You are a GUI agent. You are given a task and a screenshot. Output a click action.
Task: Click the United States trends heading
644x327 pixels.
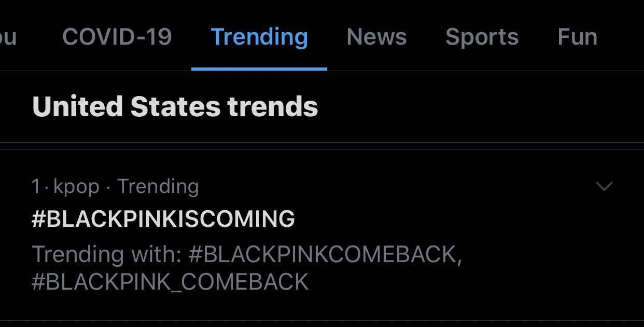pyautogui.click(x=175, y=106)
